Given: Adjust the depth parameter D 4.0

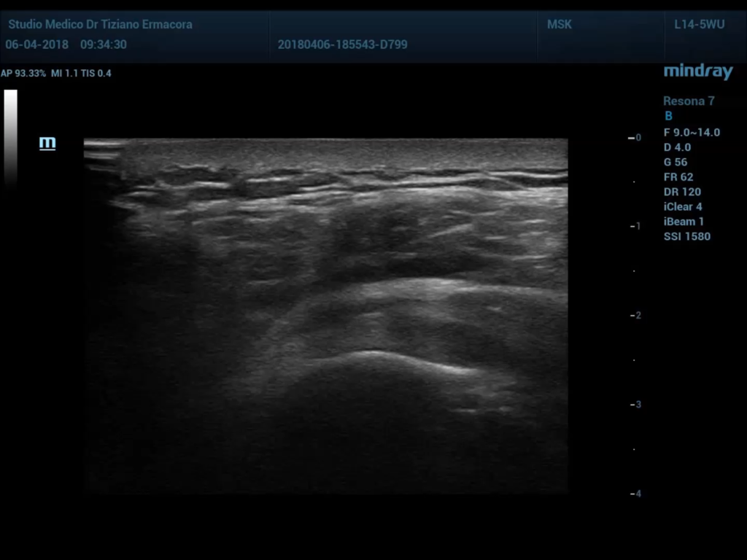Looking at the screenshot, I should click(677, 147).
